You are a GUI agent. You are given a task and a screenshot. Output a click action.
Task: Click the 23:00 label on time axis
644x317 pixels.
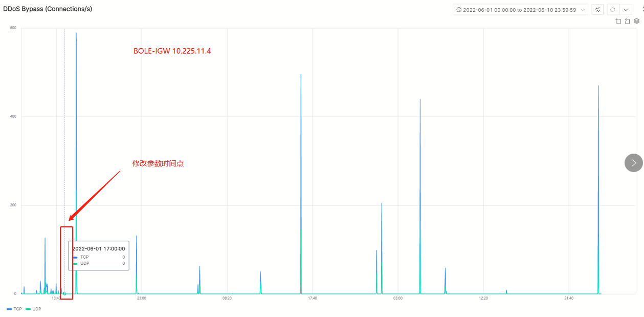pos(142,298)
